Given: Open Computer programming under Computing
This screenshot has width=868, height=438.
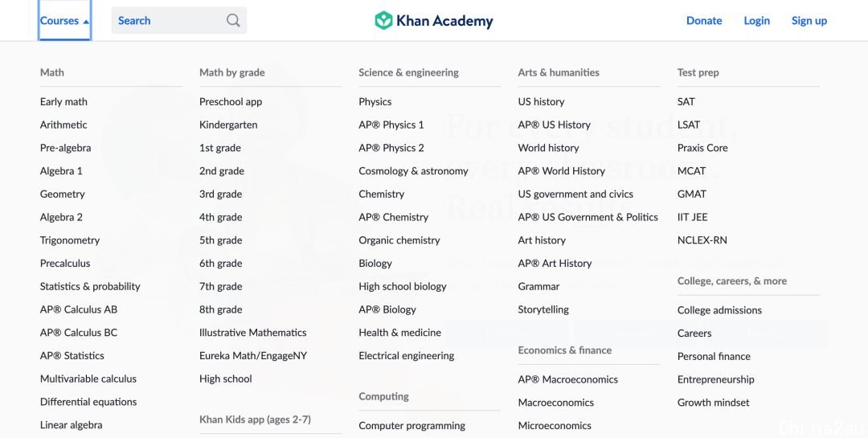Looking at the screenshot, I should (411, 425).
